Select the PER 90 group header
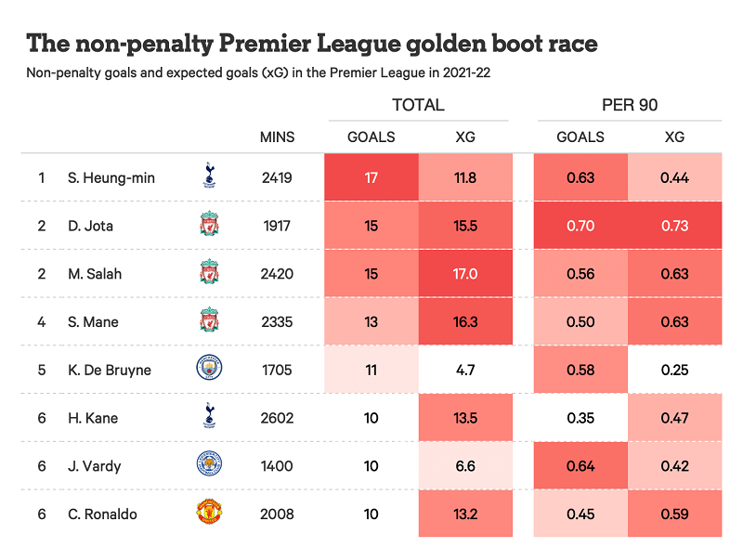 point(629,105)
